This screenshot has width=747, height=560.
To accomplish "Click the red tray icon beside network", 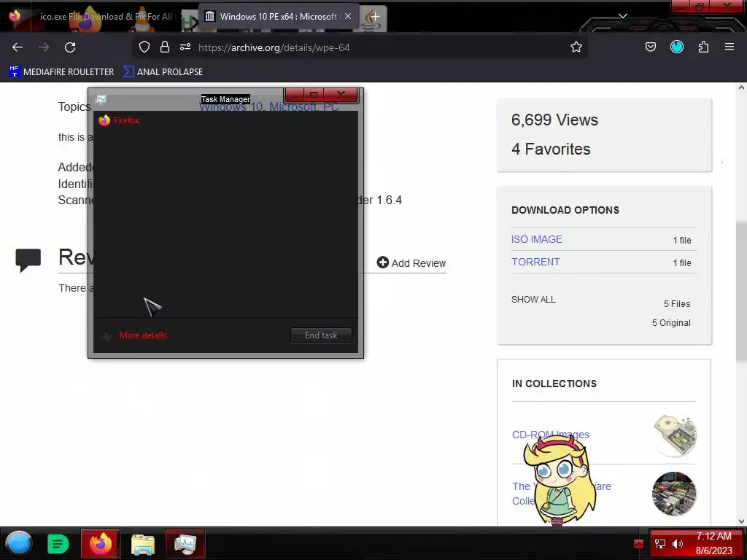I will (x=639, y=544).
